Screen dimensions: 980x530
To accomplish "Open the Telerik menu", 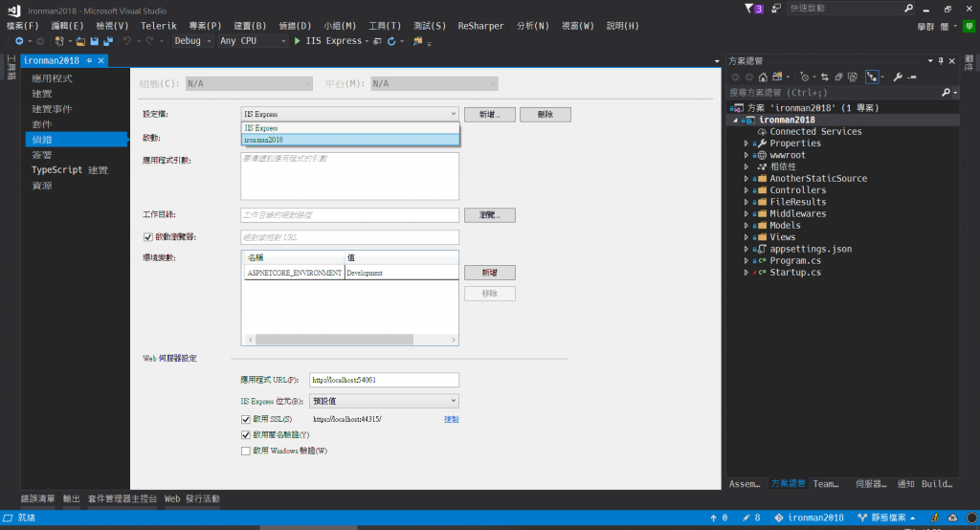I will click(158, 26).
